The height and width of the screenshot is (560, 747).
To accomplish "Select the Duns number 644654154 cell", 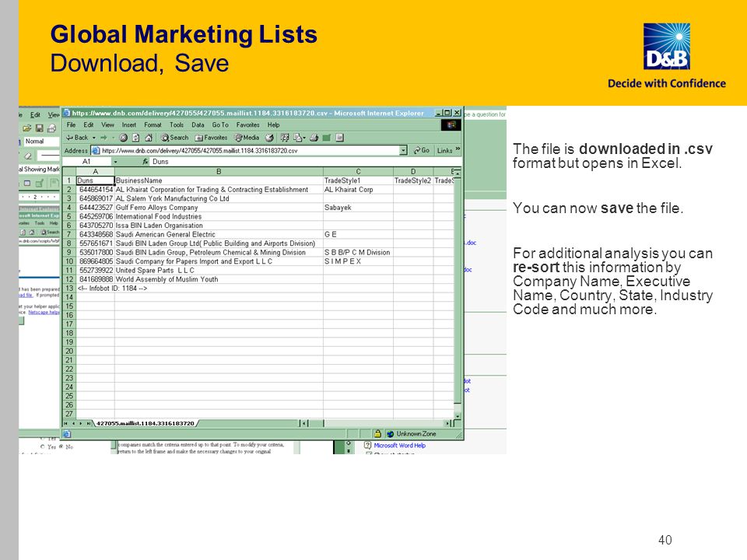I will 95,190.
